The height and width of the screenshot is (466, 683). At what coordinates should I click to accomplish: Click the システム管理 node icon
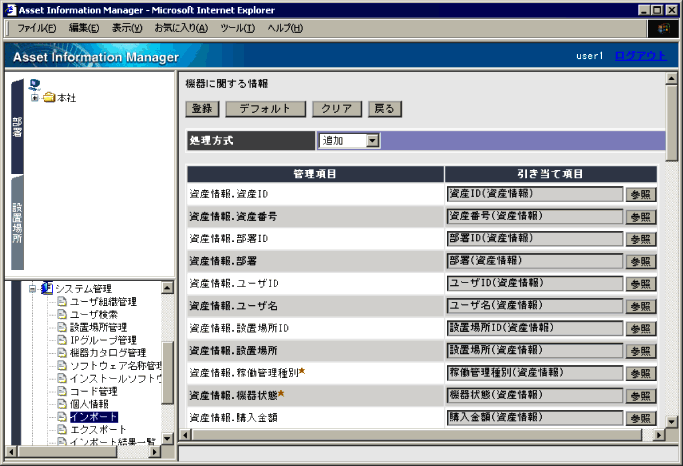[x=47, y=289]
